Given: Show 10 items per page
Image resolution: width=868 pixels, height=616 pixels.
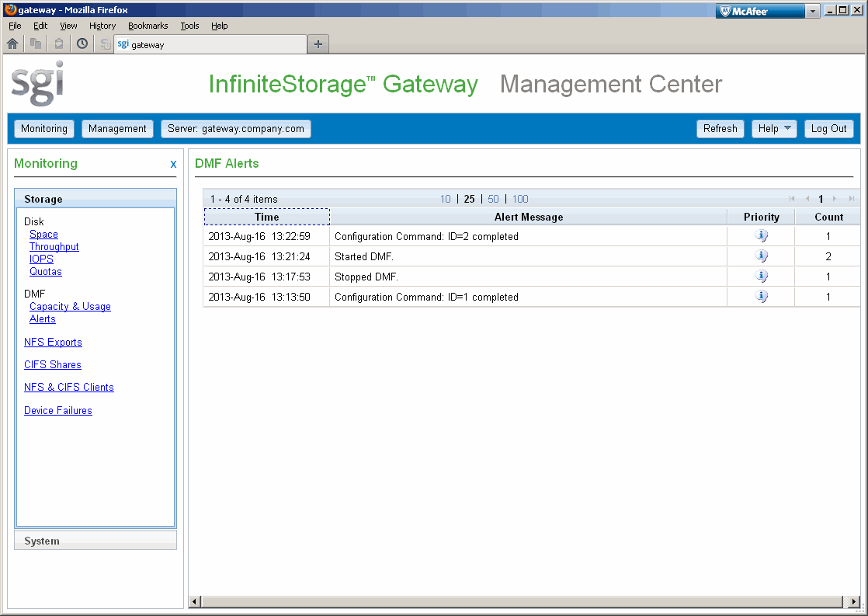Looking at the screenshot, I should (446, 199).
